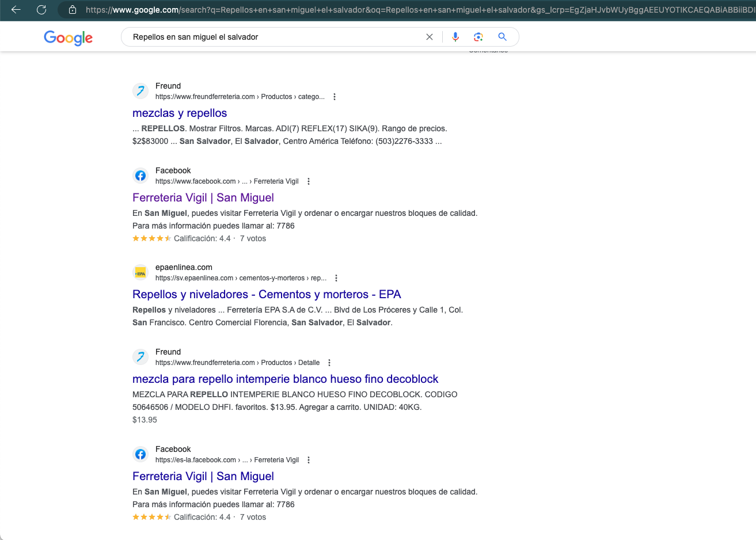Click the es-la.facebook.com Ferreteria Vigil breadcrumb
This screenshot has width=756, height=540.
coord(227,460)
